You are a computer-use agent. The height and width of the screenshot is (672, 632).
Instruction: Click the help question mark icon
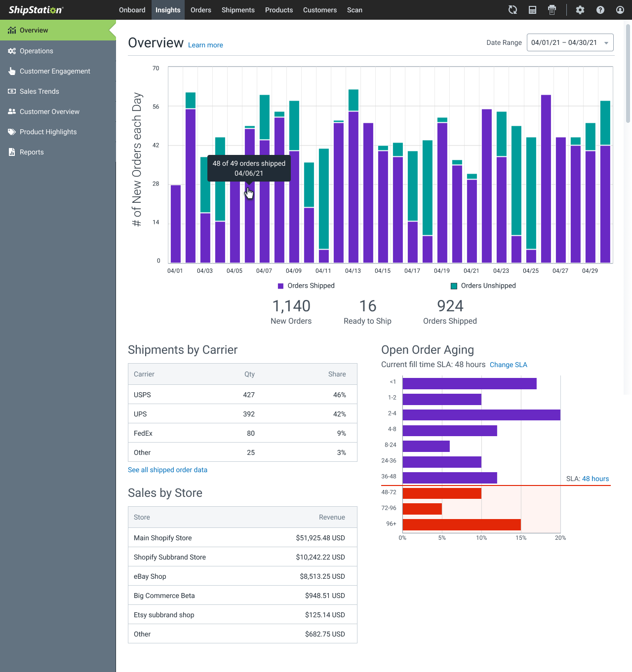coord(600,10)
